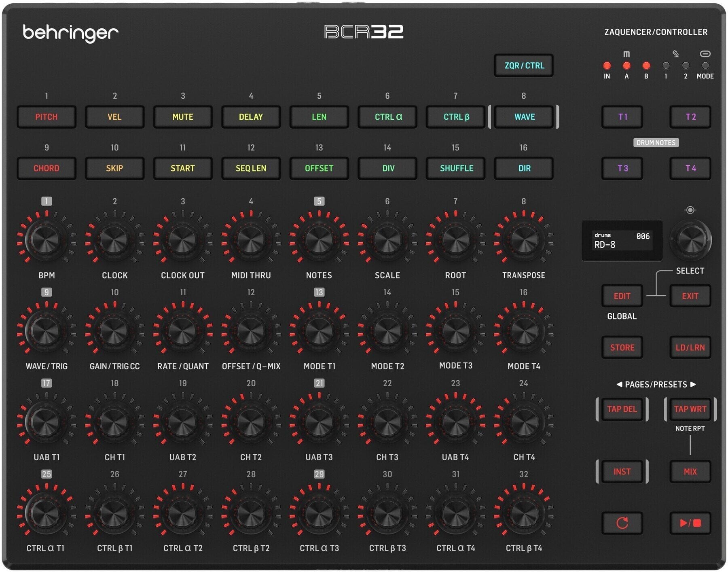This screenshot has height=572, width=728.
Task: Select the CTRL α step button
Action: [387, 117]
